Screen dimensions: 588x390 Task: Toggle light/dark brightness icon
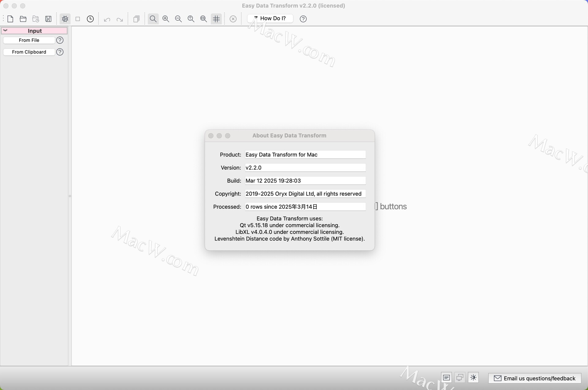click(x=473, y=378)
